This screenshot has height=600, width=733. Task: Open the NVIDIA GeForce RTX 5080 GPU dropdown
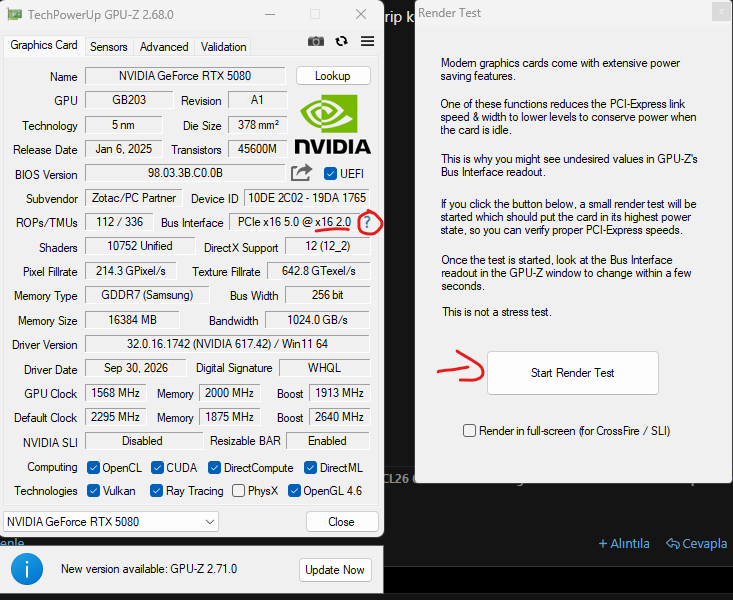tap(111, 521)
